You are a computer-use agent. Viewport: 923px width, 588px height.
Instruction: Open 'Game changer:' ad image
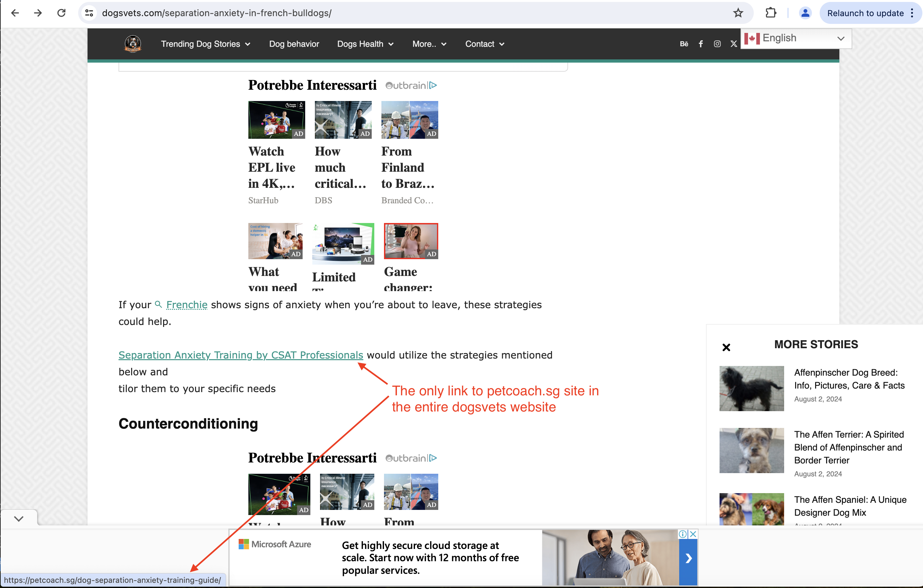(x=411, y=241)
